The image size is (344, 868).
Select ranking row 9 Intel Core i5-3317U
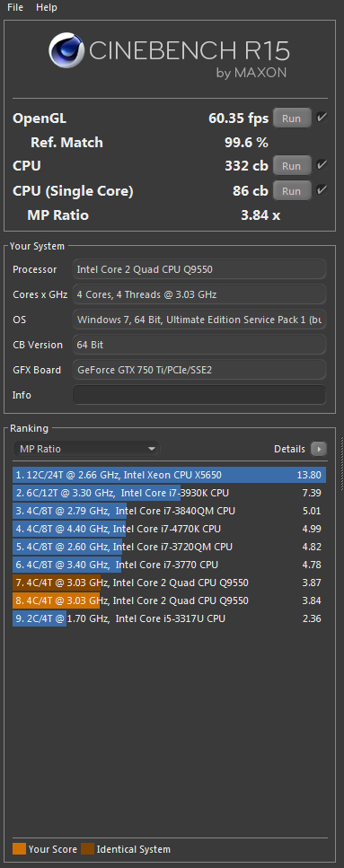click(170, 618)
